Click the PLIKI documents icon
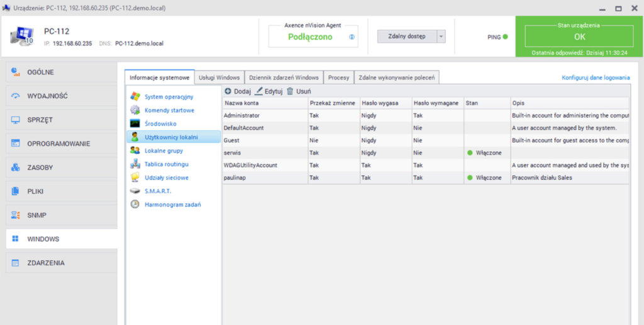This screenshot has height=325, width=644. [x=16, y=191]
